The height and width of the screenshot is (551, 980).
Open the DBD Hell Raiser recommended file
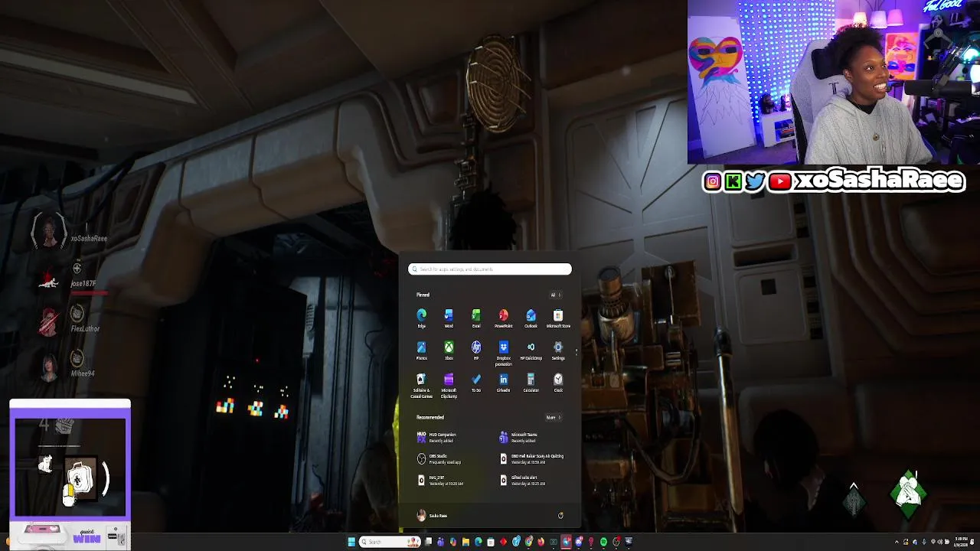pyautogui.click(x=532, y=459)
